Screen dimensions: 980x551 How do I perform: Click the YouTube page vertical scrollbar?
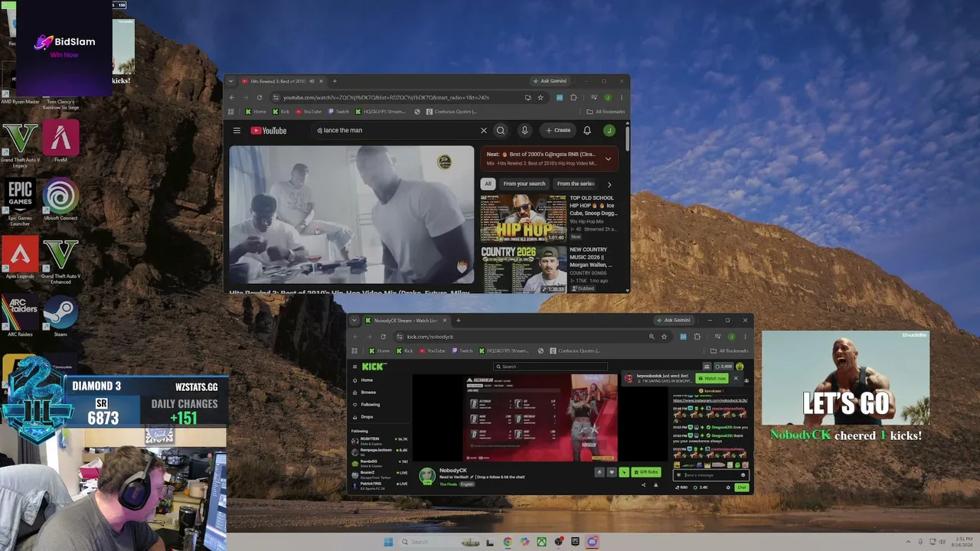[627, 138]
